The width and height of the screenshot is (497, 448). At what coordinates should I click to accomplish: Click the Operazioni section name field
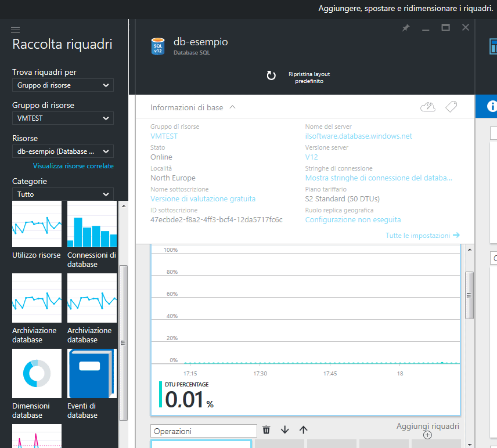203,431
